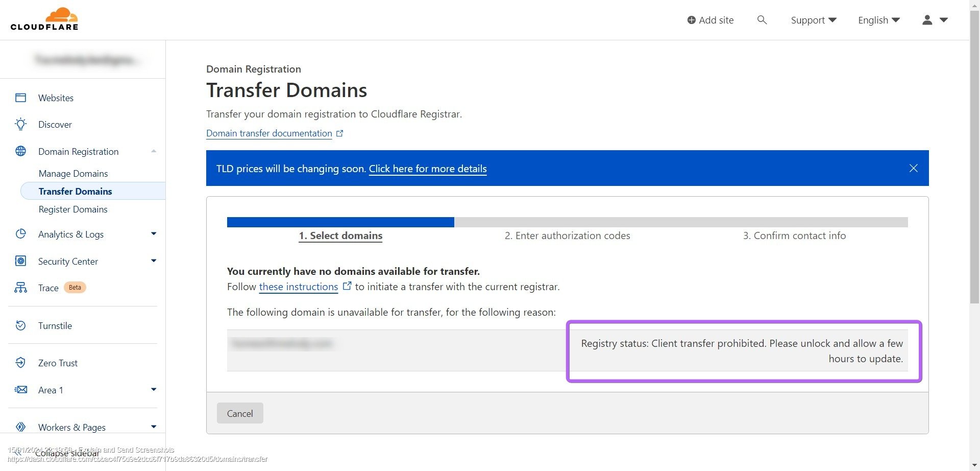Open Discover page from sidebar
Viewport: 980px width, 471px height.
[55, 124]
